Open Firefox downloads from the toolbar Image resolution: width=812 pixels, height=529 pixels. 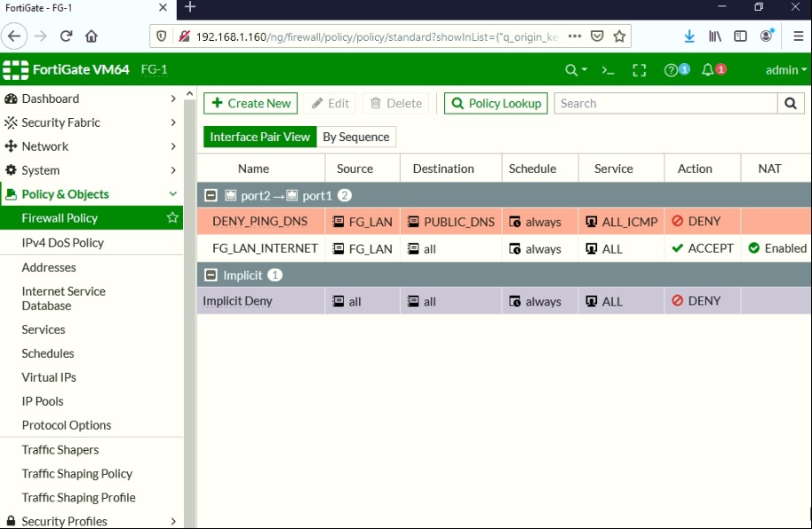point(689,36)
